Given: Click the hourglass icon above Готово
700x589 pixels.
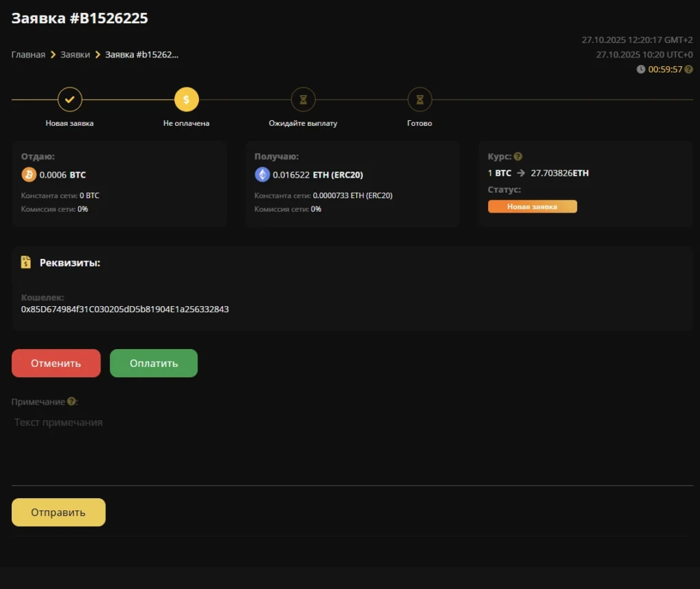Looking at the screenshot, I should 420,100.
